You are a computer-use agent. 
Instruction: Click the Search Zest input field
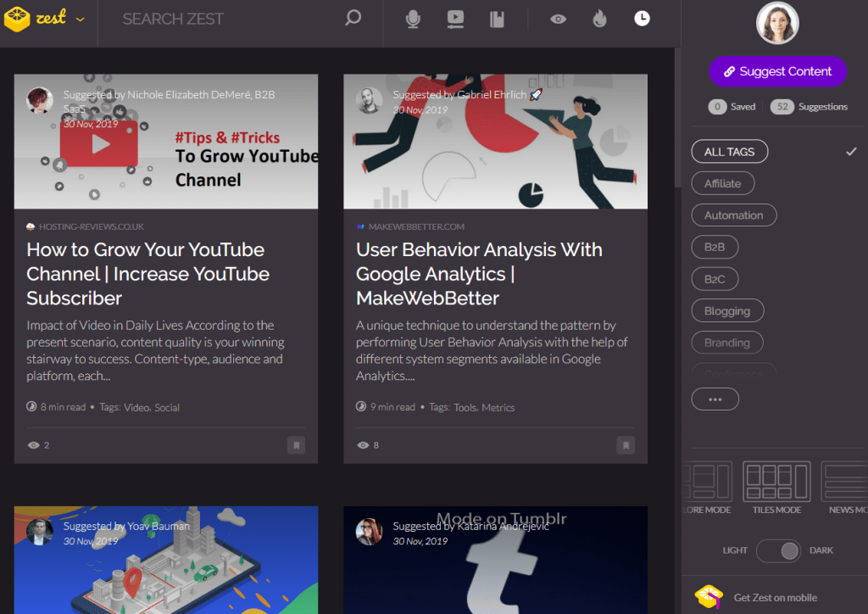pyautogui.click(x=220, y=19)
